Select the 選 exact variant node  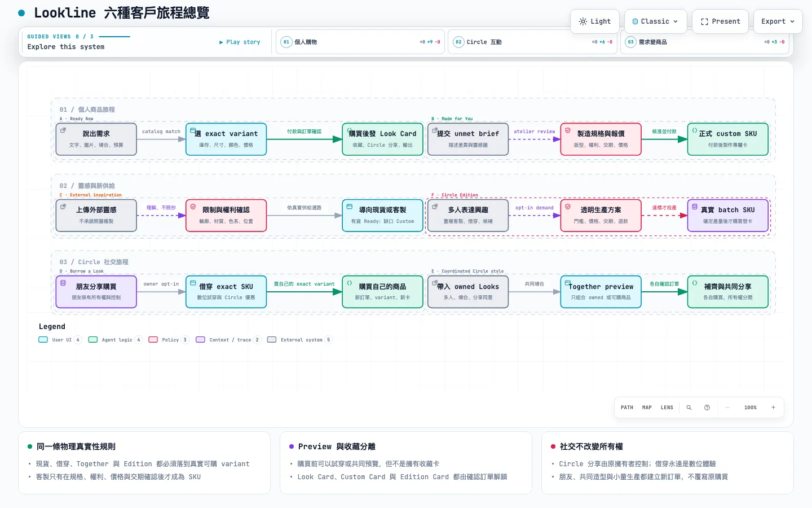click(x=226, y=139)
